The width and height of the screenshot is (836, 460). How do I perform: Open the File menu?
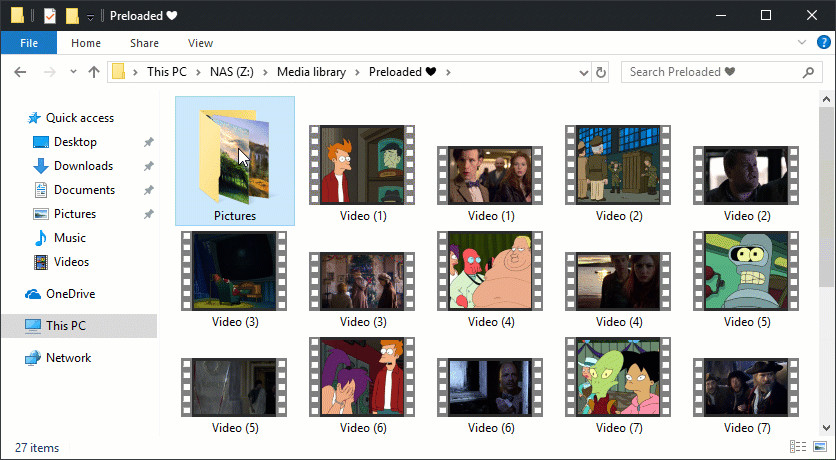[29, 43]
